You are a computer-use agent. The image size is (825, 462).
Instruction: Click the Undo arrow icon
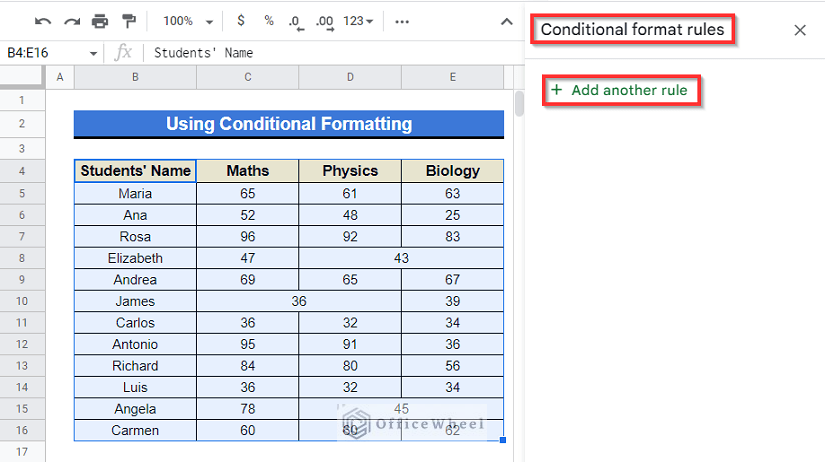click(43, 22)
